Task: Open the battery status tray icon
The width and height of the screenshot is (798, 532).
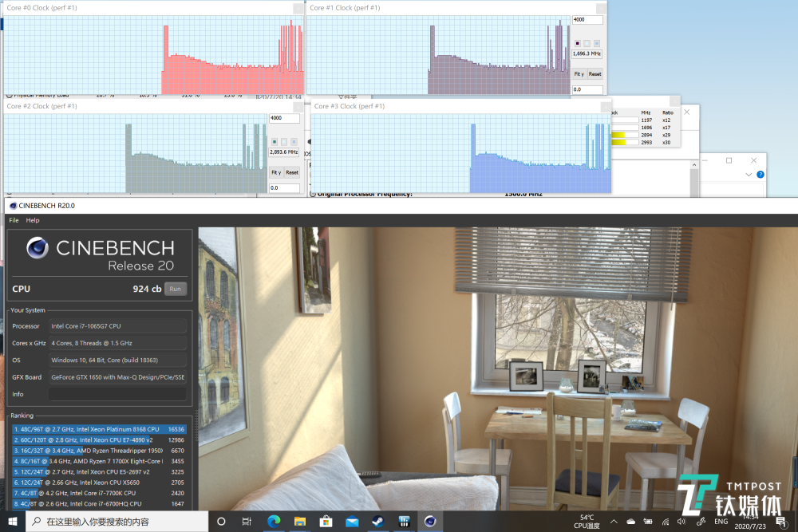Action: 648,522
